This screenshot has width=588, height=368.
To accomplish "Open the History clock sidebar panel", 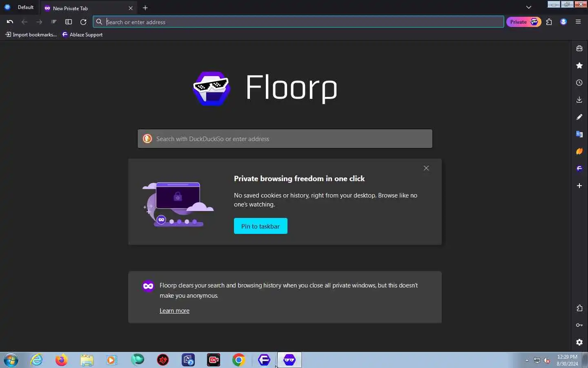I will click(x=579, y=83).
